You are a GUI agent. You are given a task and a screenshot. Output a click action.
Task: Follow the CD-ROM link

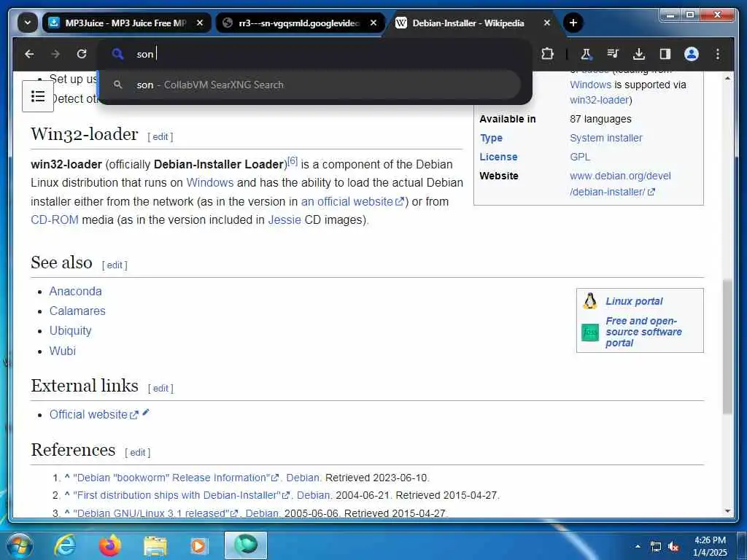click(x=54, y=220)
